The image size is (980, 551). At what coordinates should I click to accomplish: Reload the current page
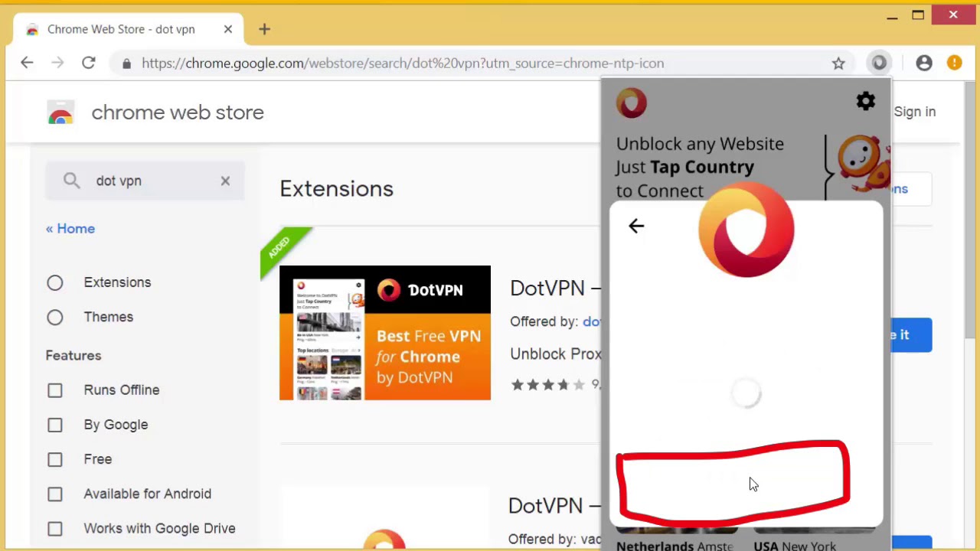pyautogui.click(x=88, y=64)
